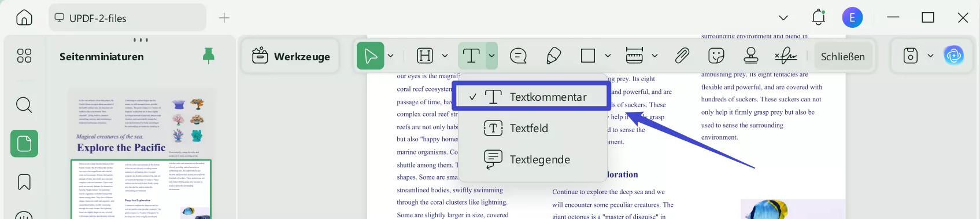The width and height of the screenshot is (980, 219).
Task: Switch to the UPDF-2-files tab
Action: [127, 18]
